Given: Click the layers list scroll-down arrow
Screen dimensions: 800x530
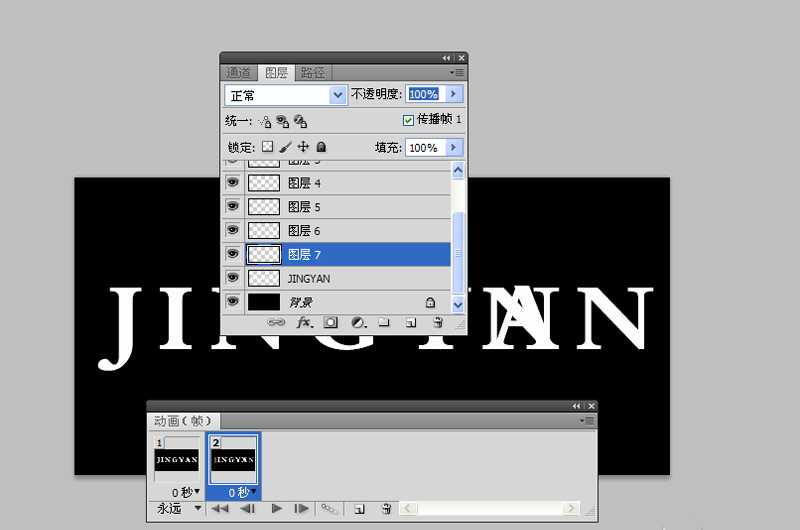Looking at the screenshot, I should pos(458,305).
